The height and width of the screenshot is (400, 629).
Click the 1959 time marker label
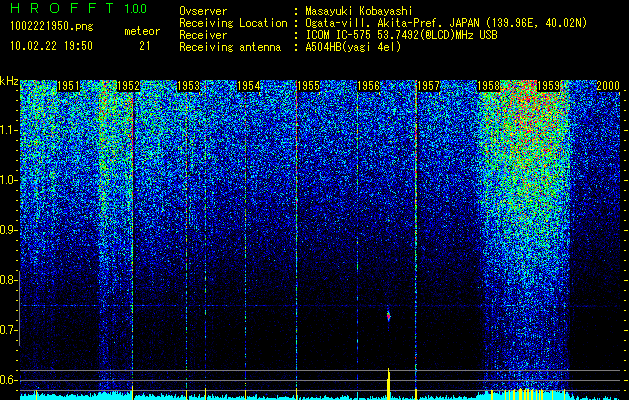point(548,86)
